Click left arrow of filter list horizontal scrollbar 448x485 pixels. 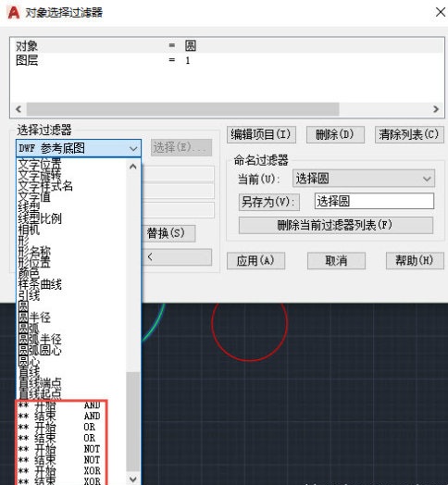point(19,109)
